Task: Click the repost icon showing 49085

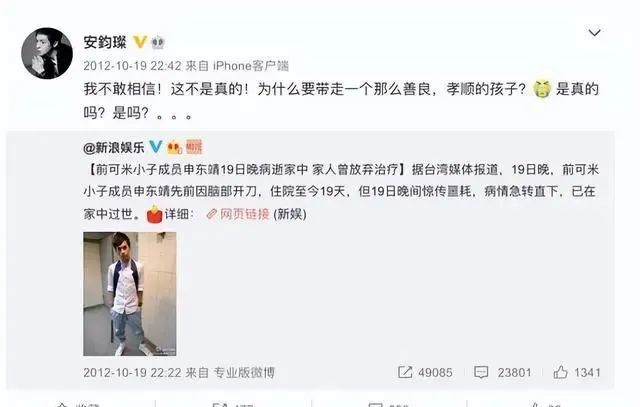Action: pos(405,372)
